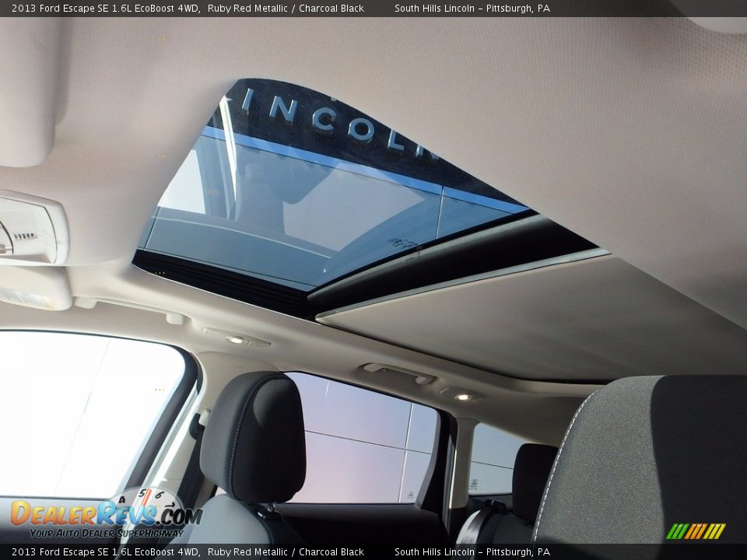
Task: Open top '2013 Ford Escape SE' title text
Action: click(x=106, y=9)
